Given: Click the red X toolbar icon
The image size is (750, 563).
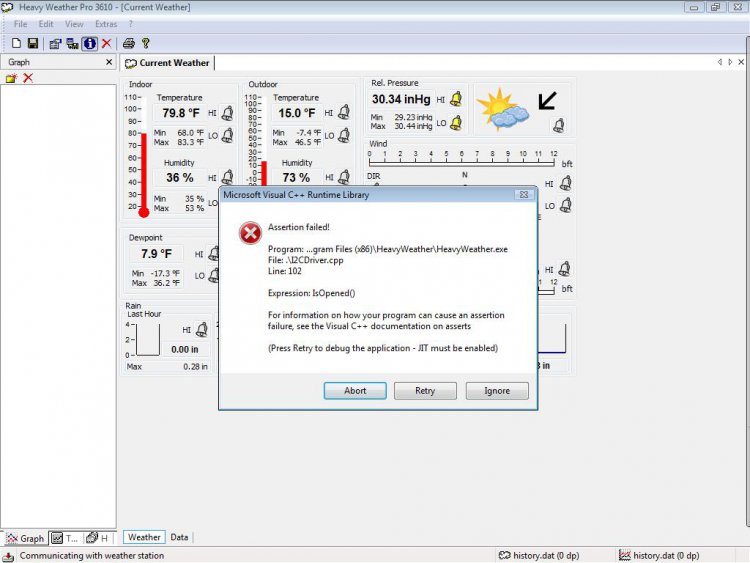Looking at the screenshot, I should (x=107, y=44).
